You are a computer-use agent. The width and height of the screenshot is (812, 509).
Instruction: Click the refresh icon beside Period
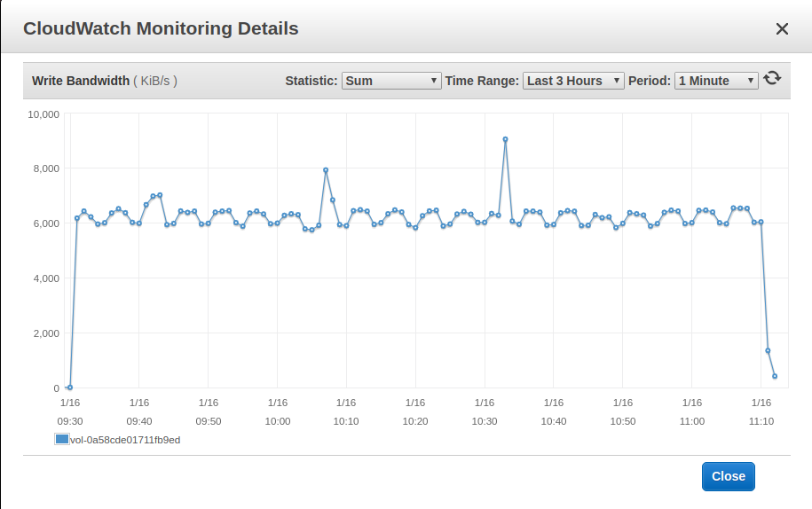(772, 79)
